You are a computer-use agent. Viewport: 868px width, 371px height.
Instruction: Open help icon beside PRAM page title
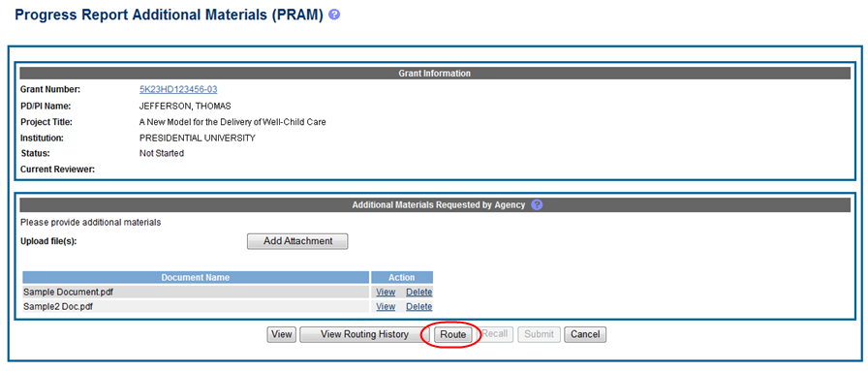click(334, 15)
